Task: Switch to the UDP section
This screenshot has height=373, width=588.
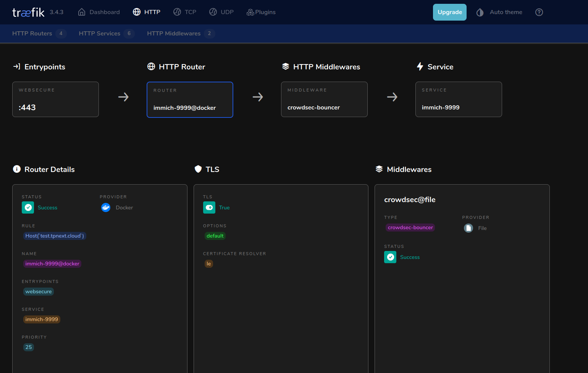Action: (x=221, y=12)
